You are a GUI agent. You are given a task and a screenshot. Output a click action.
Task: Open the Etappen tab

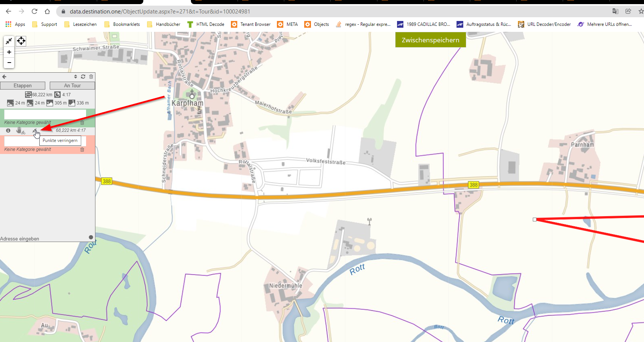22,85
